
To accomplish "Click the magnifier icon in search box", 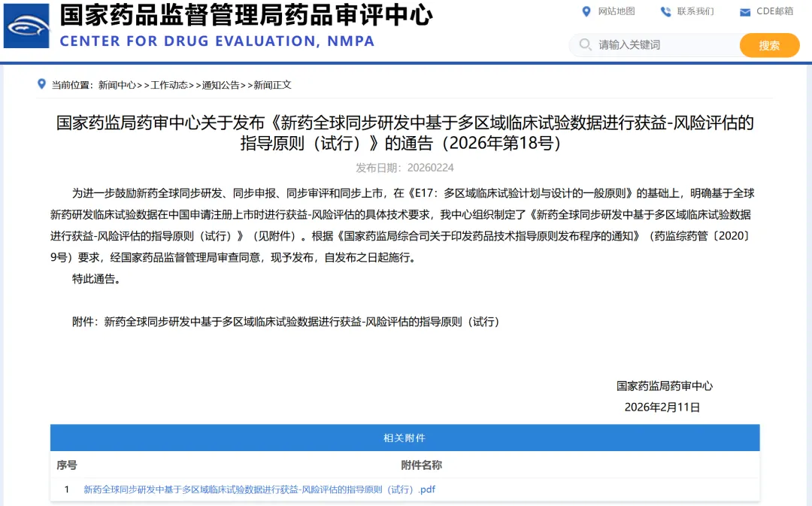I will pos(585,45).
